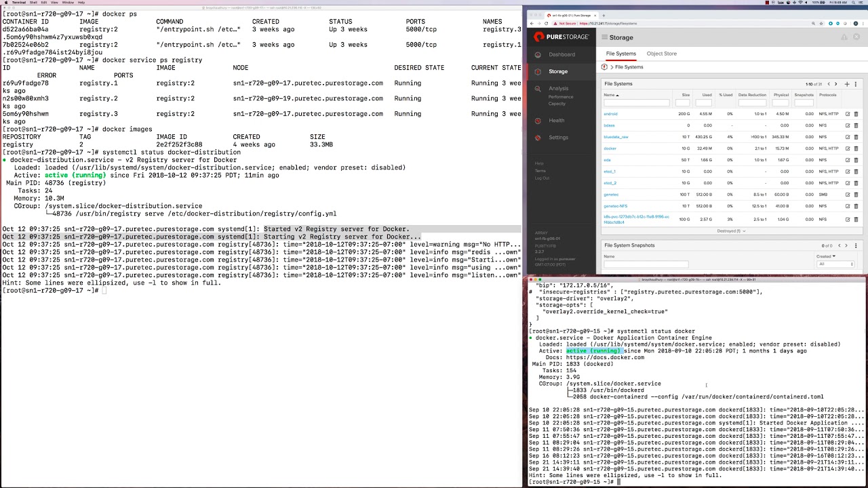Click the Name filter field in File Systems
The height and width of the screenshot is (488, 868).
point(636,103)
